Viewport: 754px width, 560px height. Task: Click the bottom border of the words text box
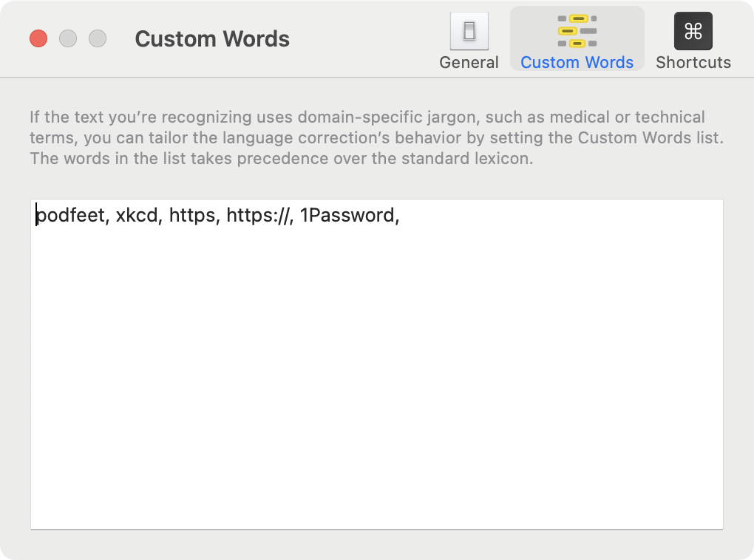(377, 529)
